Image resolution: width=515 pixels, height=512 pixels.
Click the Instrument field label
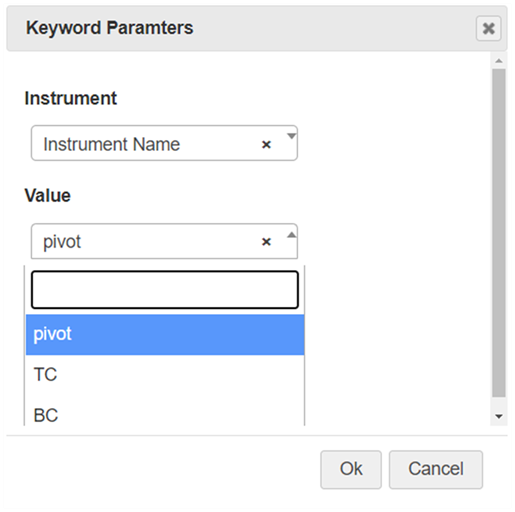[71, 98]
